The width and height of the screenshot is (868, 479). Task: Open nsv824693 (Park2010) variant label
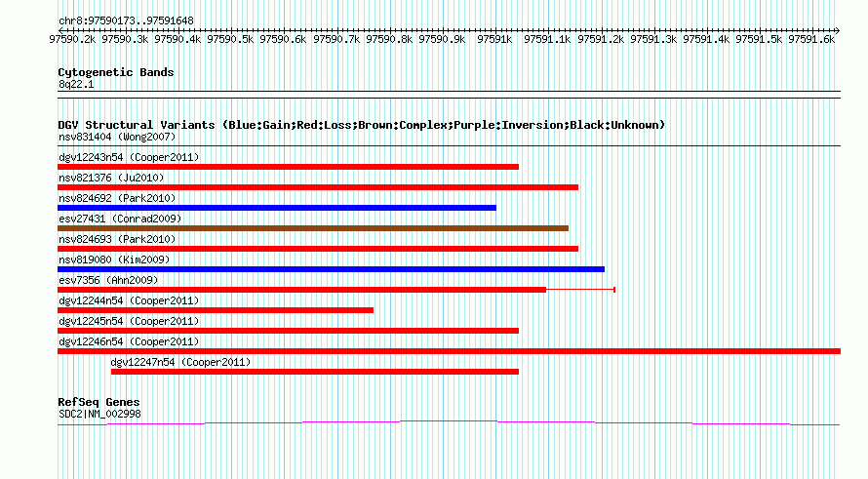117,239
